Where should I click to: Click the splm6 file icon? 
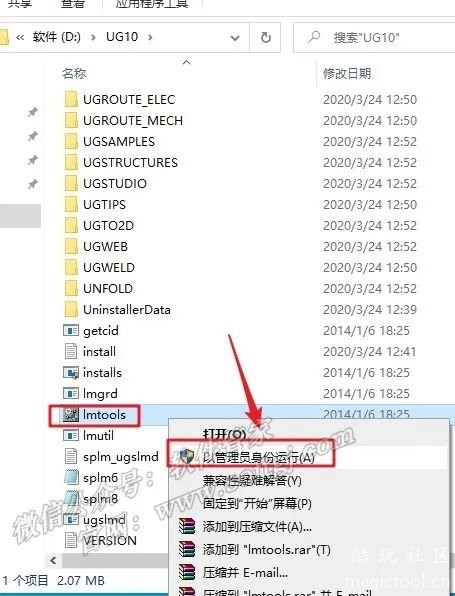point(71,477)
